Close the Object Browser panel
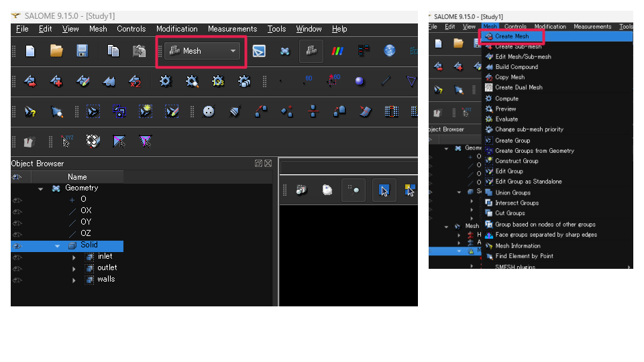The height and width of the screenshot is (362, 644). (x=268, y=164)
